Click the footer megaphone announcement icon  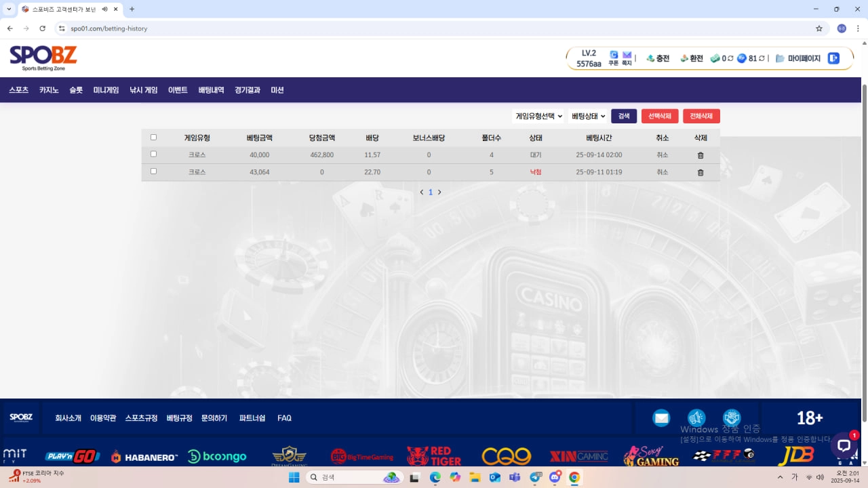pyautogui.click(x=696, y=418)
